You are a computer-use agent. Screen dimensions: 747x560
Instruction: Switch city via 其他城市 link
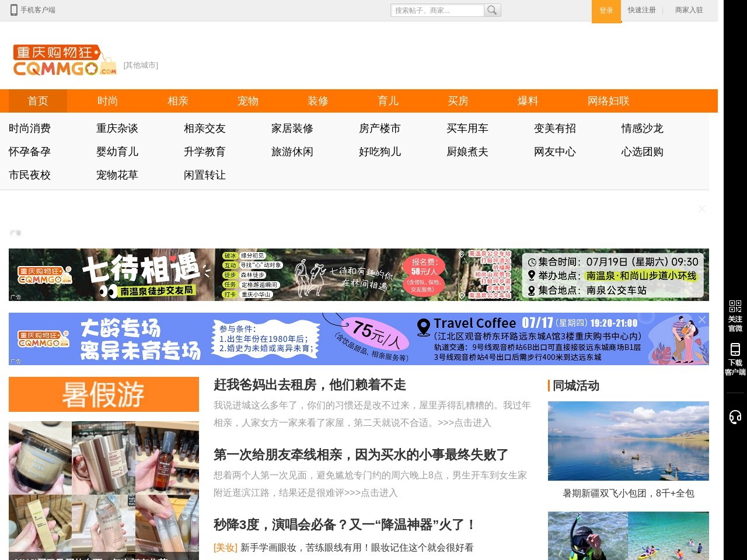[x=141, y=65]
